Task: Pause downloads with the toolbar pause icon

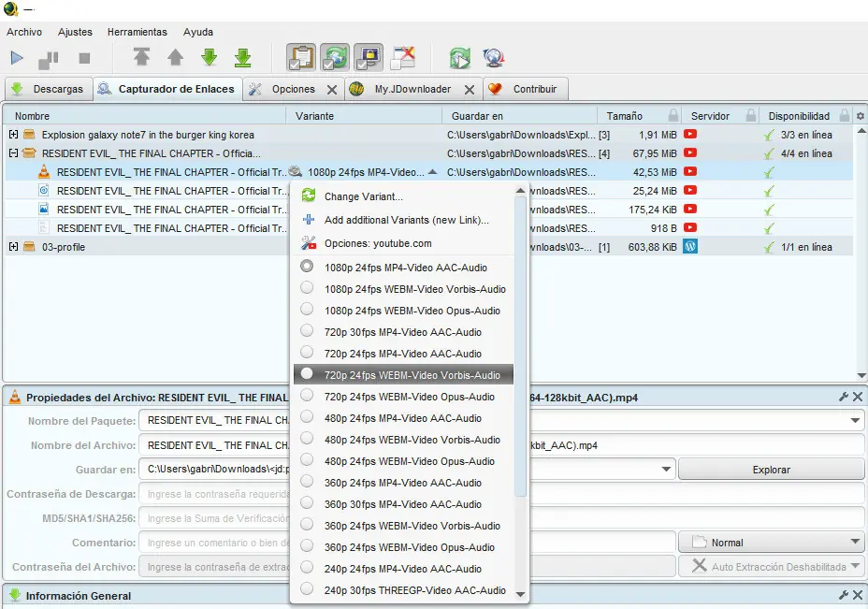Action: [49, 59]
